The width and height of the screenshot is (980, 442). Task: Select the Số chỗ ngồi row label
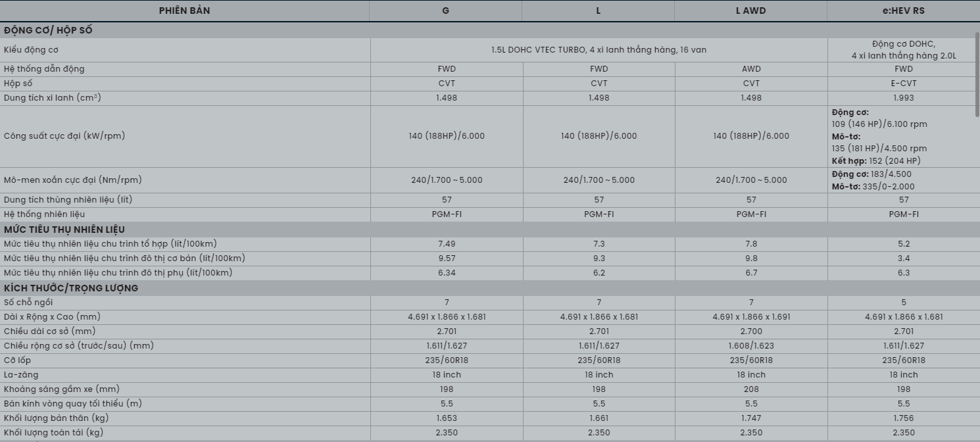coord(28,303)
